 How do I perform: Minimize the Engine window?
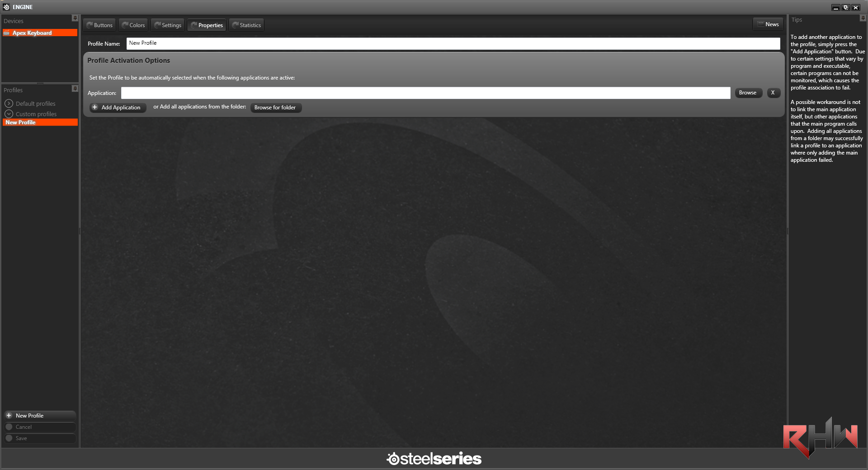point(836,7)
